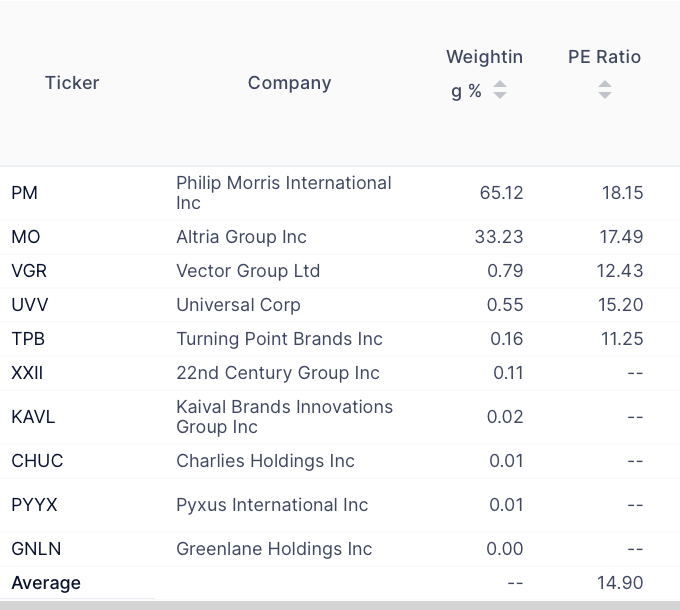The height and width of the screenshot is (610, 680).
Task: Open Universal Corp company row
Action: tap(238, 305)
